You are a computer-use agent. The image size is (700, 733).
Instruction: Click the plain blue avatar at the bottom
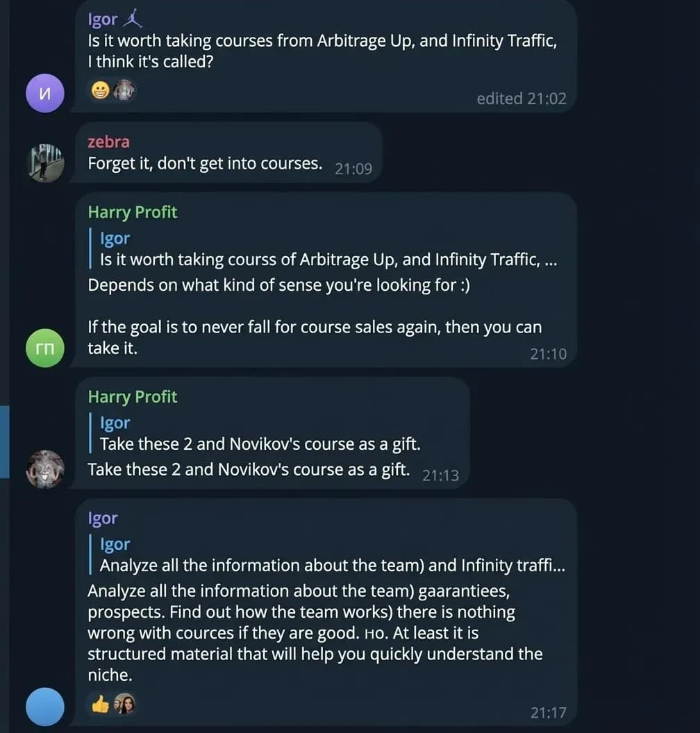pyautogui.click(x=45, y=706)
